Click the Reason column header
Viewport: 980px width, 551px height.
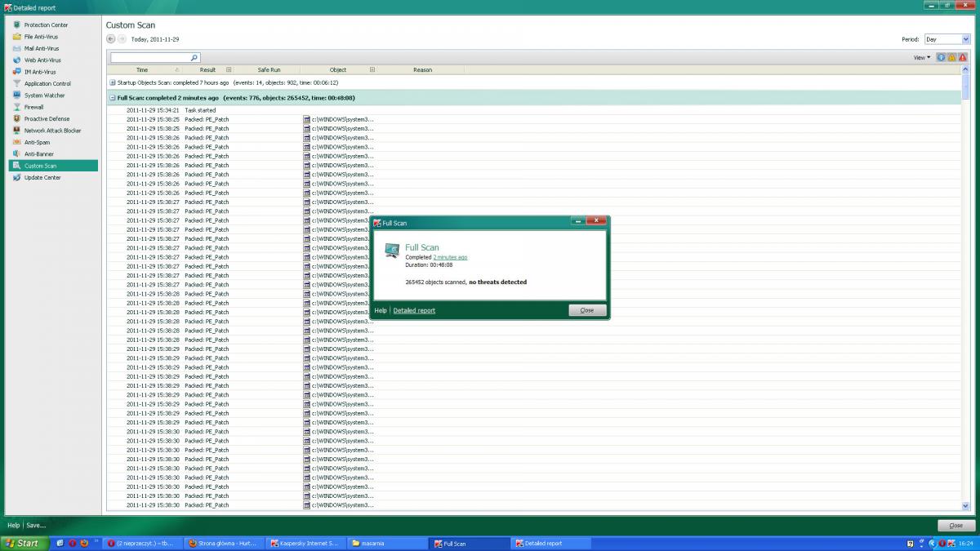pyautogui.click(x=422, y=70)
